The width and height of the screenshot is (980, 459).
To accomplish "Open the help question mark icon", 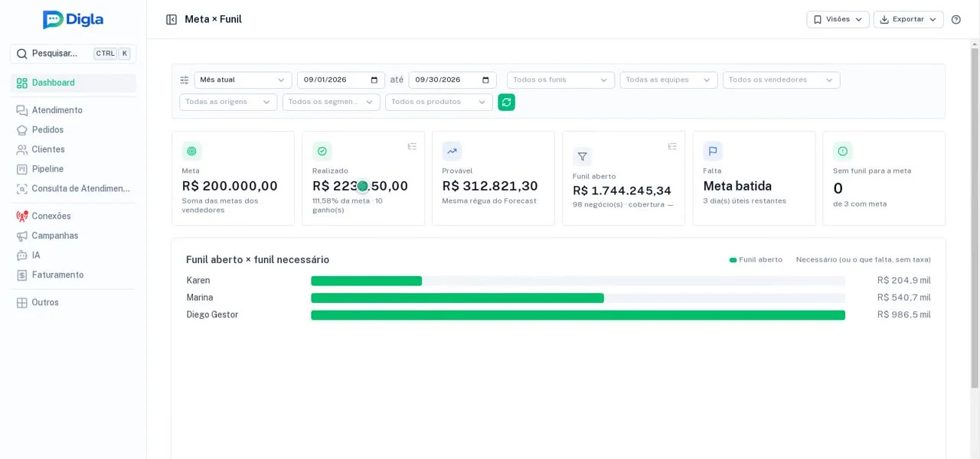I will coord(955,19).
